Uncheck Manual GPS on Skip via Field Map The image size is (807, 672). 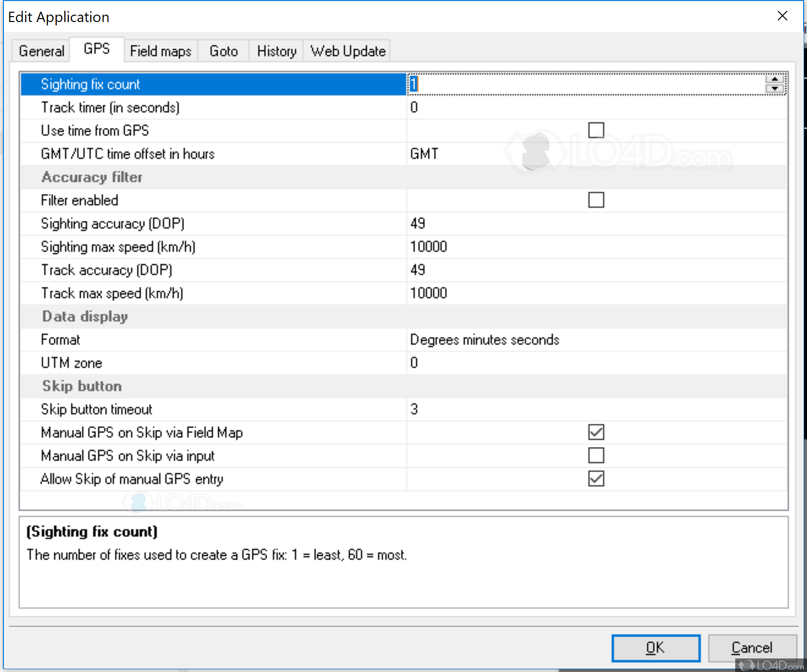596,433
